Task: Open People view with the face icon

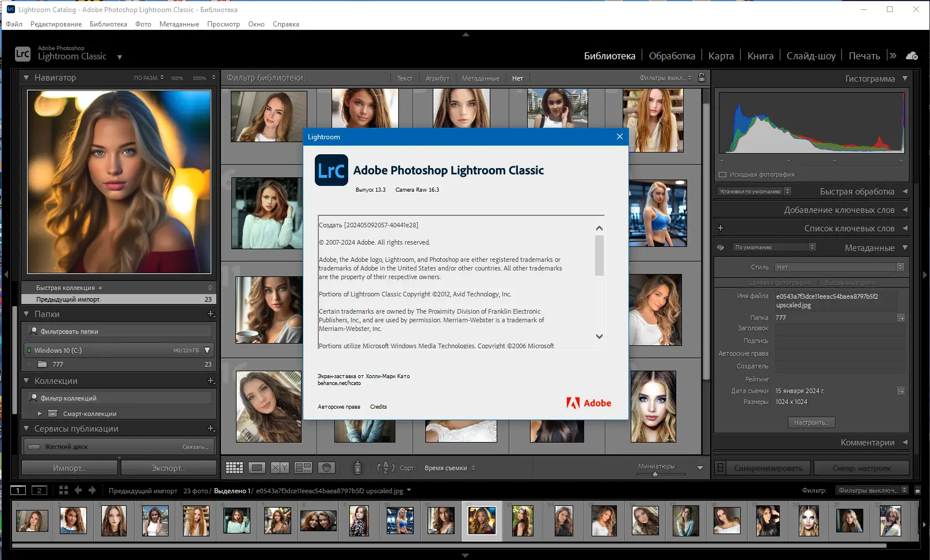Action: 327,468
